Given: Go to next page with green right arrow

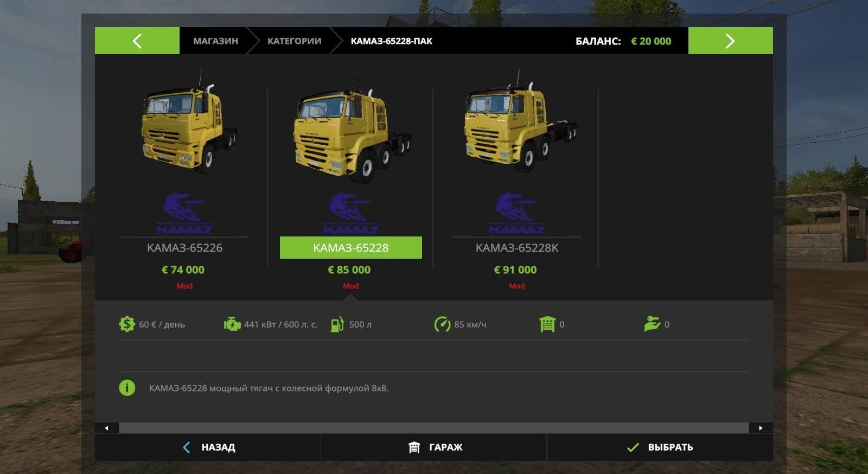Looking at the screenshot, I should tap(730, 41).
